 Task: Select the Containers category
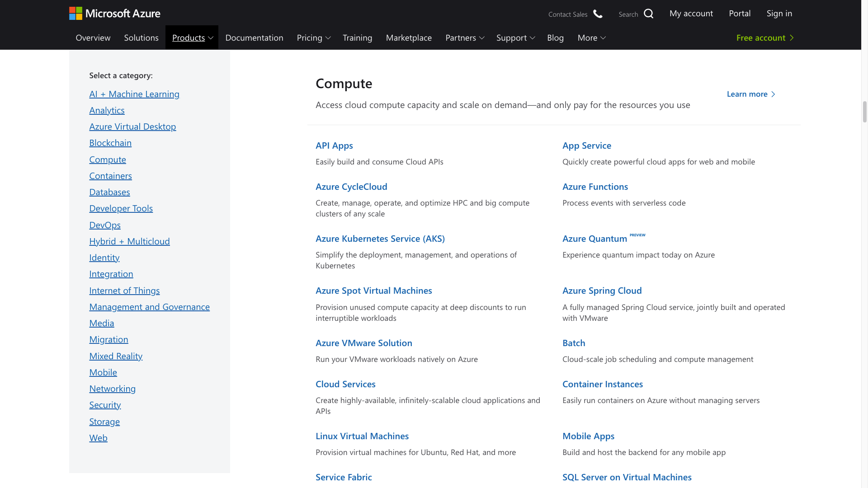point(110,176)
